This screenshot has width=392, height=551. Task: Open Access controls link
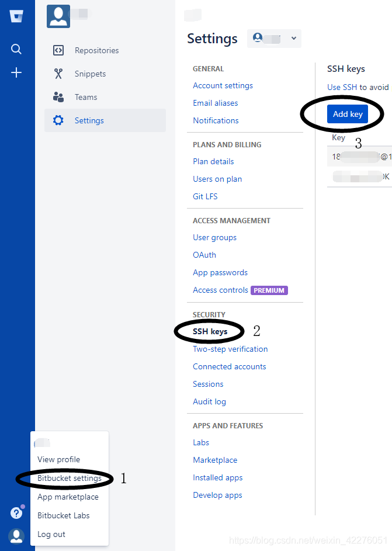tap(221, 290)
